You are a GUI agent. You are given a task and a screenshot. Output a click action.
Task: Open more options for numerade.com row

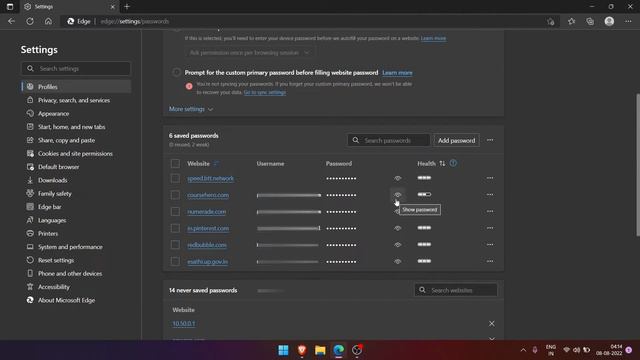(490, 211)
